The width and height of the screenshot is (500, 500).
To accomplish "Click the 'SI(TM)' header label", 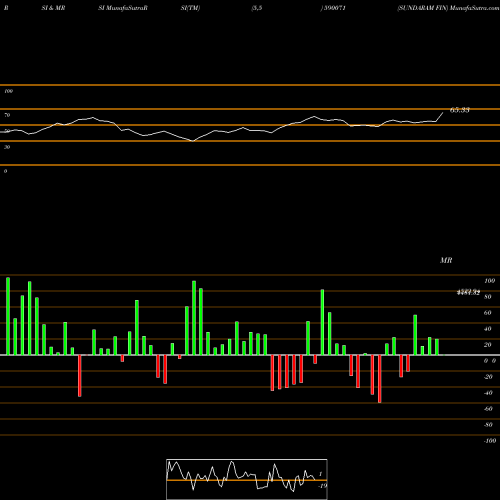I will click(190, 8).
